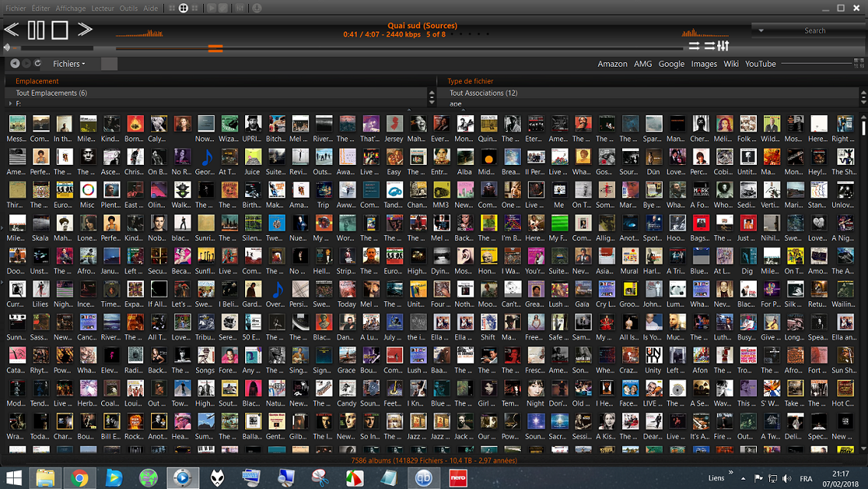
Task: Click the Type de fichier list scroll arrows
Action: point(863,98)
